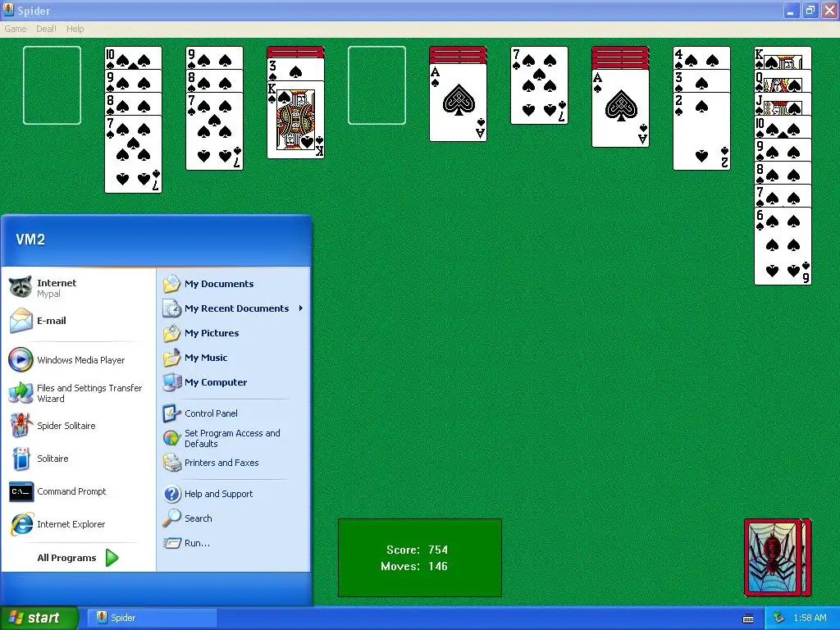The width and height of the screenshot is (840, 630).
Task: Open Set Program Access and Defaults
Action: [x=234, y=438]
